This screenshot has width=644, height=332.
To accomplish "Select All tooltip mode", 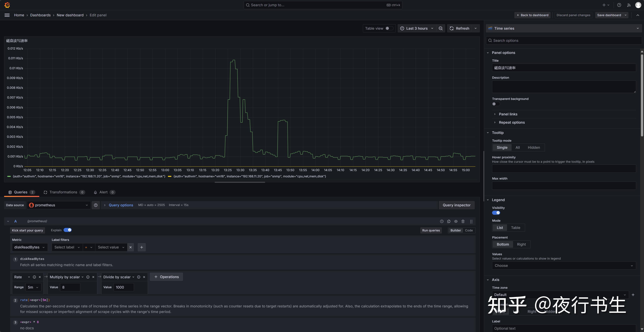I will tap(517, 148).
